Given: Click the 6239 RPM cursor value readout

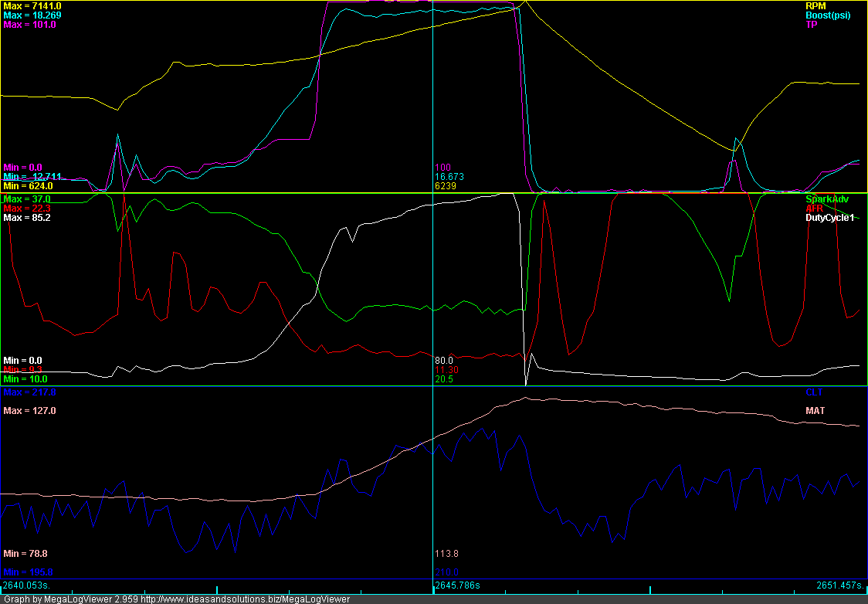Looking at the screenshot, I should [x=446, y=185].
